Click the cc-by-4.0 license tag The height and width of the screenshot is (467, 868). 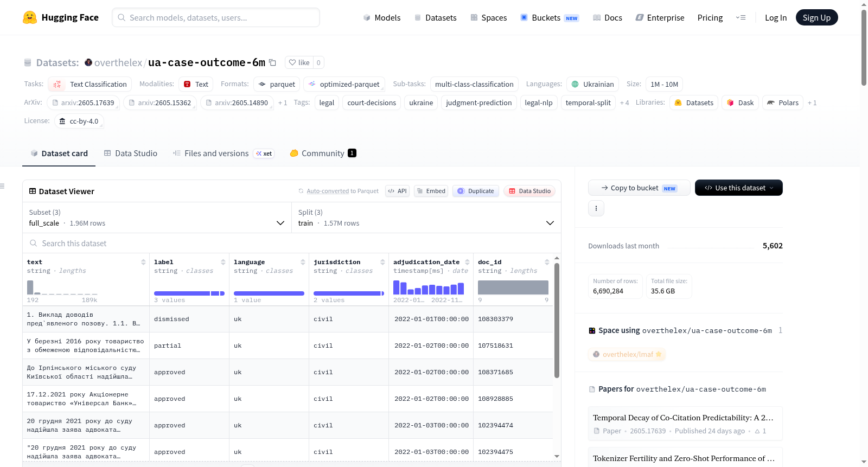(x=79, y=121)
